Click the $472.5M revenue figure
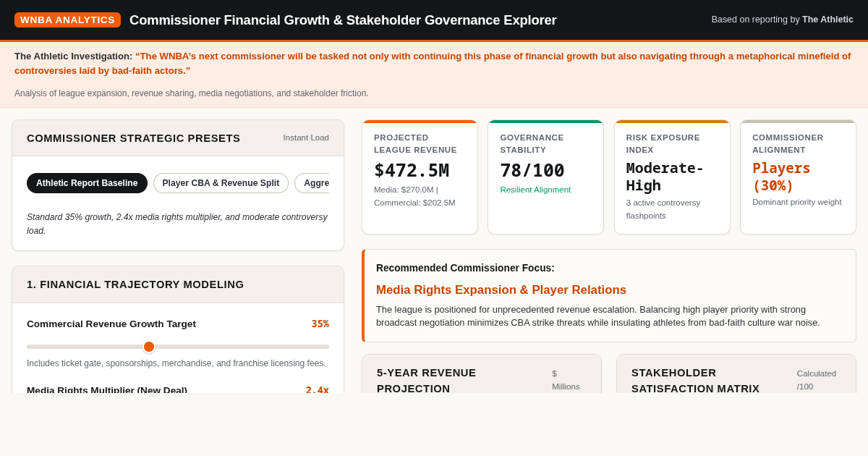 (412, 170)
